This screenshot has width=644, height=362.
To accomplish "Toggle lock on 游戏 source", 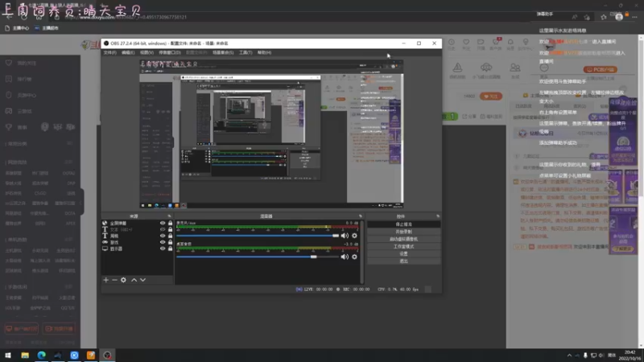I will (170, 243).
